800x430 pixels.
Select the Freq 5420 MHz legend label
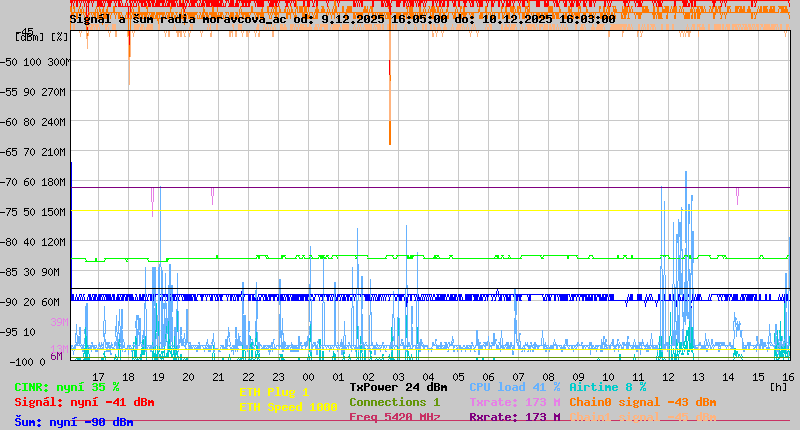click(394, 417)
